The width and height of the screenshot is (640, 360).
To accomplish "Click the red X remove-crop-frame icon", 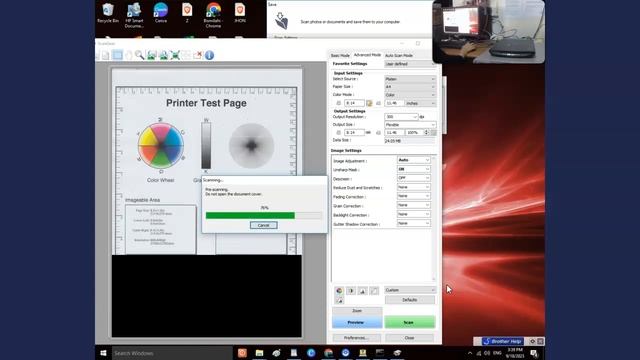I will tap(198, 55).
